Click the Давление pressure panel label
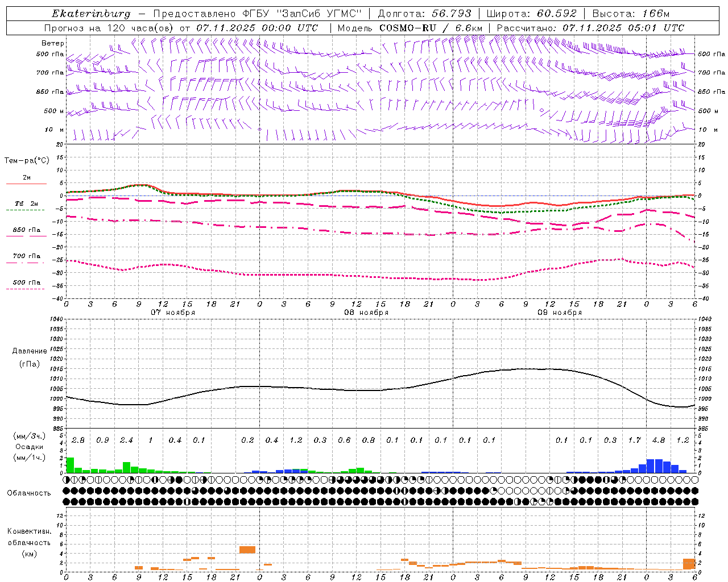Image resolution: width=728 pixels, height=582 pixels. click(29, 351)
